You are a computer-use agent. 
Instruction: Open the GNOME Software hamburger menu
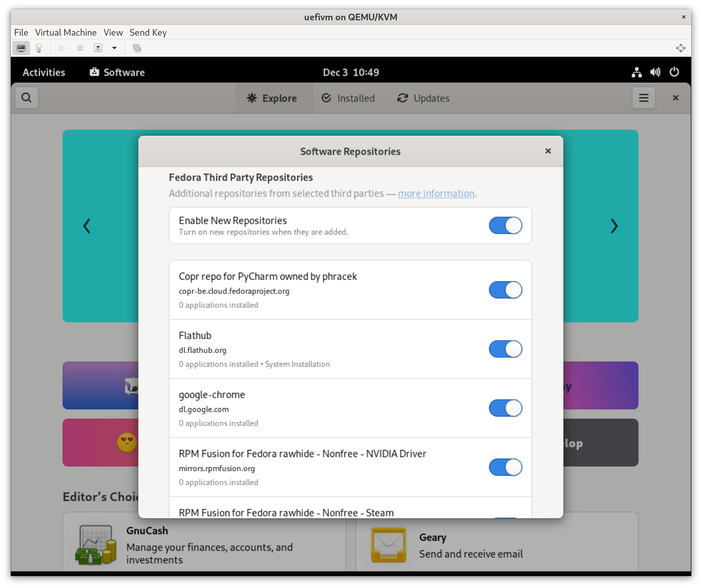[644, 98]
